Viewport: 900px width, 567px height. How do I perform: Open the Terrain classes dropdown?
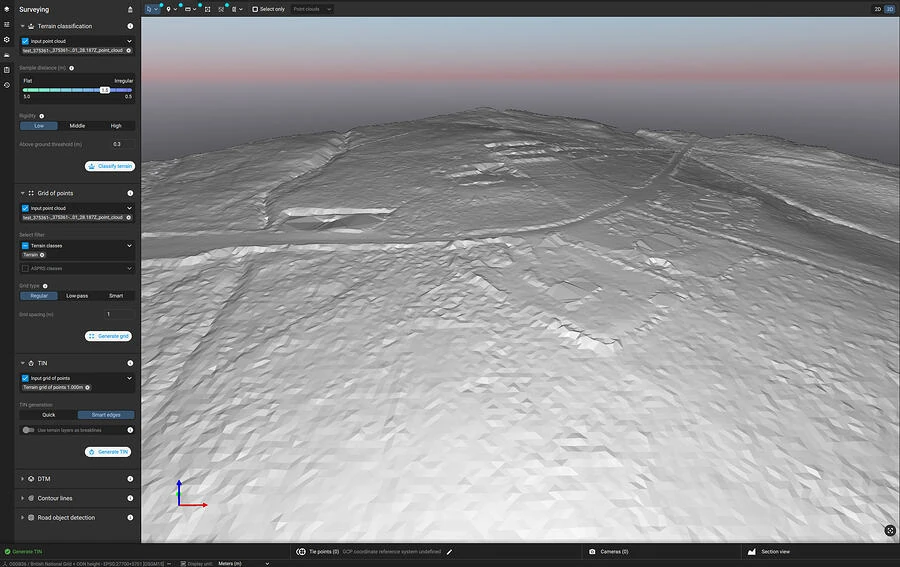point(129,246)
